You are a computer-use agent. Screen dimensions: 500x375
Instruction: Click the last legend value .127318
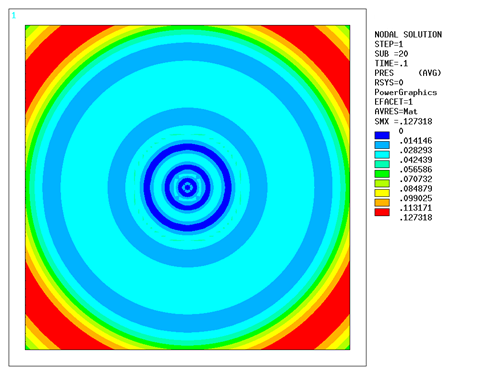[x=416, y=218]
